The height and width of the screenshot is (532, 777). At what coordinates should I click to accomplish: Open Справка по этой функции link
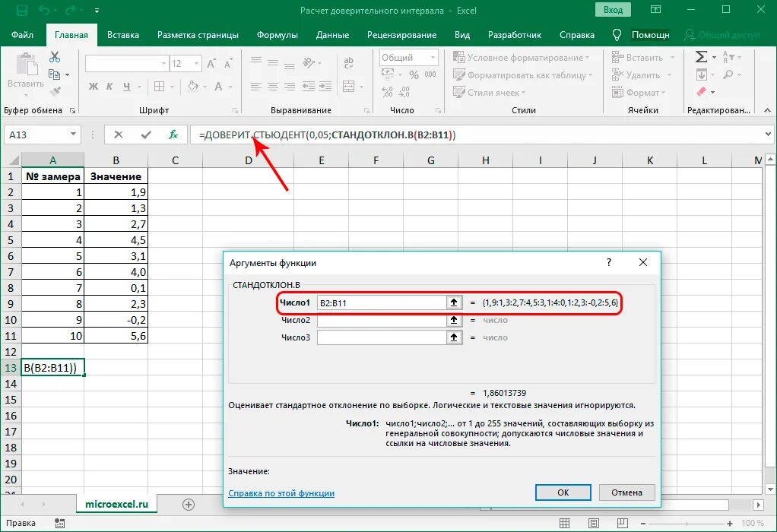281,493
